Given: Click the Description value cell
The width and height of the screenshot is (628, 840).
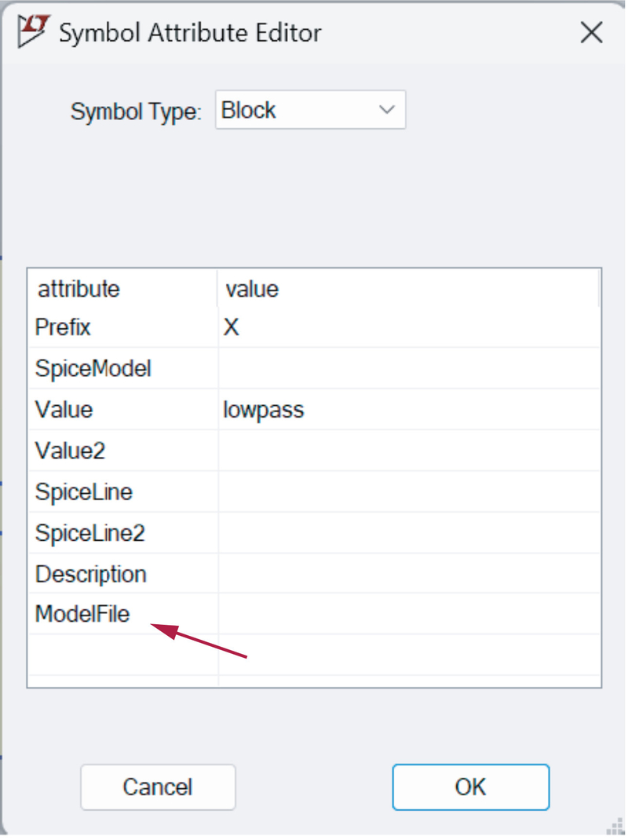Looking at the screenshot, I should pyautogui.click(x=408, y=574).
